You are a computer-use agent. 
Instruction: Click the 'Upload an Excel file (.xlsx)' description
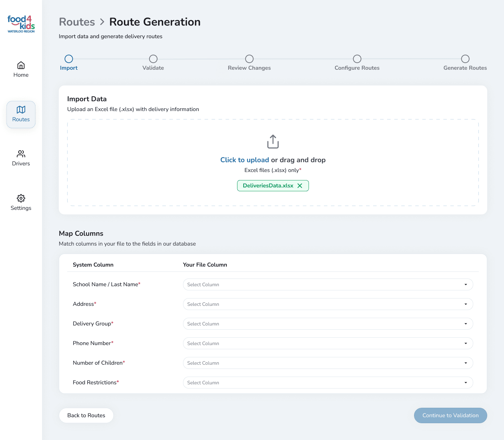(x=133, y=109)
